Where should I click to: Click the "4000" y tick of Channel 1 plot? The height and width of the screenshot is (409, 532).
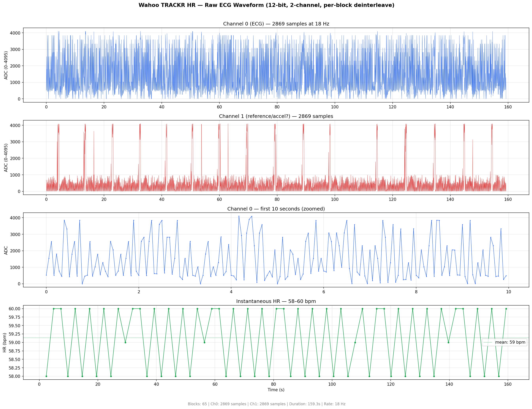(x=15, y=125)
